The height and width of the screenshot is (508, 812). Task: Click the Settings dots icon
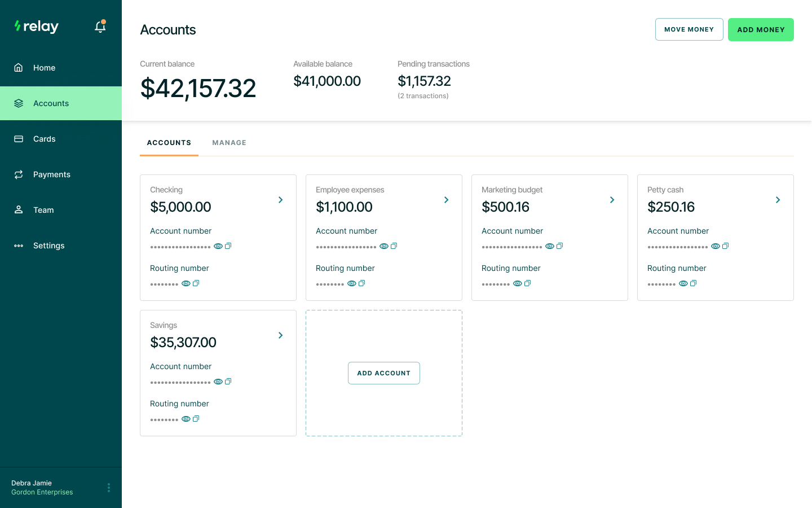[x=19, y=246]
